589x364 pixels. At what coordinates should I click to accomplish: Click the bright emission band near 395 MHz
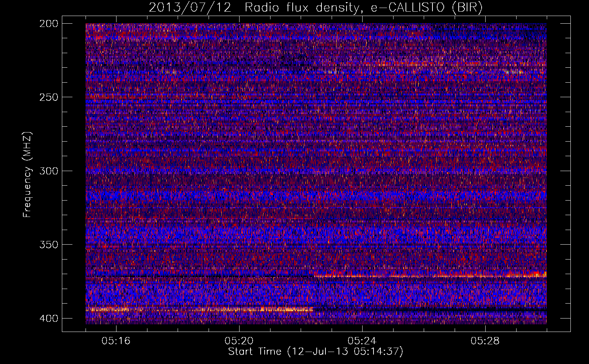click(x=199, y=310)
